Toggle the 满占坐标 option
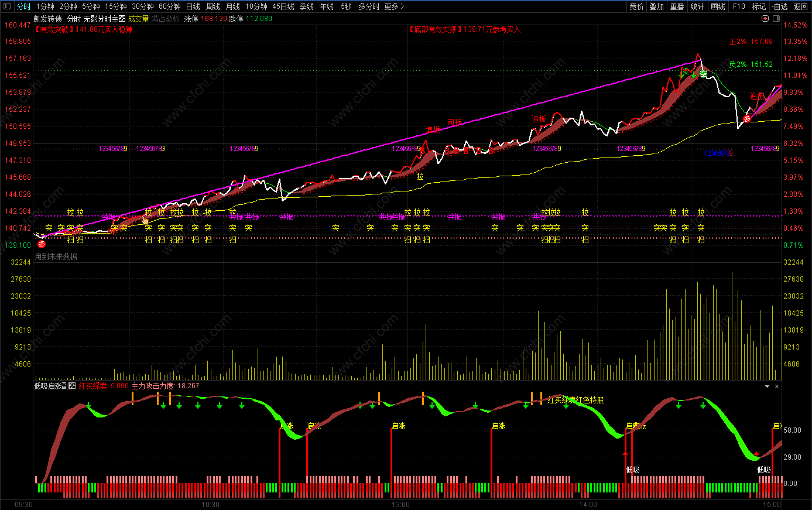Image resolution: width=812 pixels, height=510 pixels. pos(166,19)
